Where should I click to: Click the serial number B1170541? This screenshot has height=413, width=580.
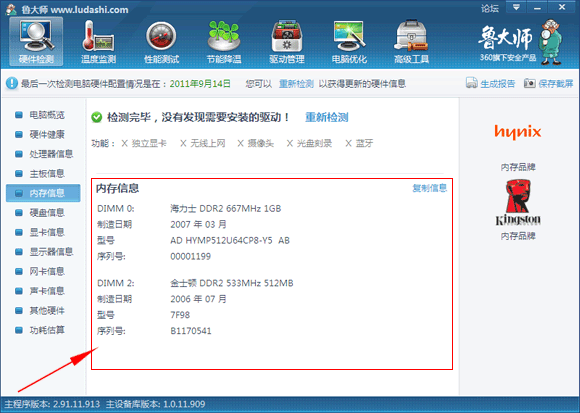[191, 331]
